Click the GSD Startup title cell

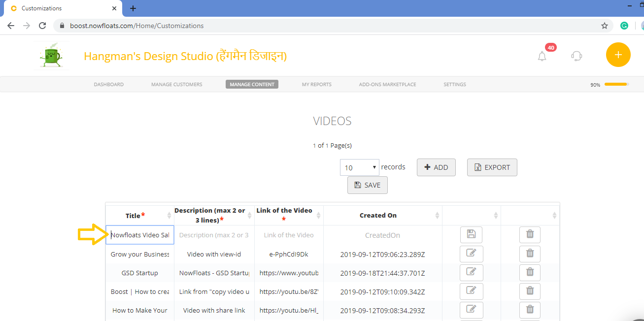pos(140,273)
